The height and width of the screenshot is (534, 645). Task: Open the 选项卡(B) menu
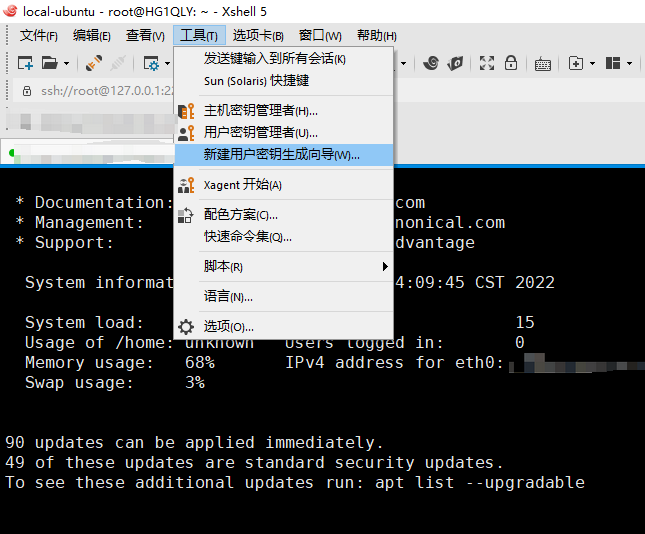tap(258, 35)
